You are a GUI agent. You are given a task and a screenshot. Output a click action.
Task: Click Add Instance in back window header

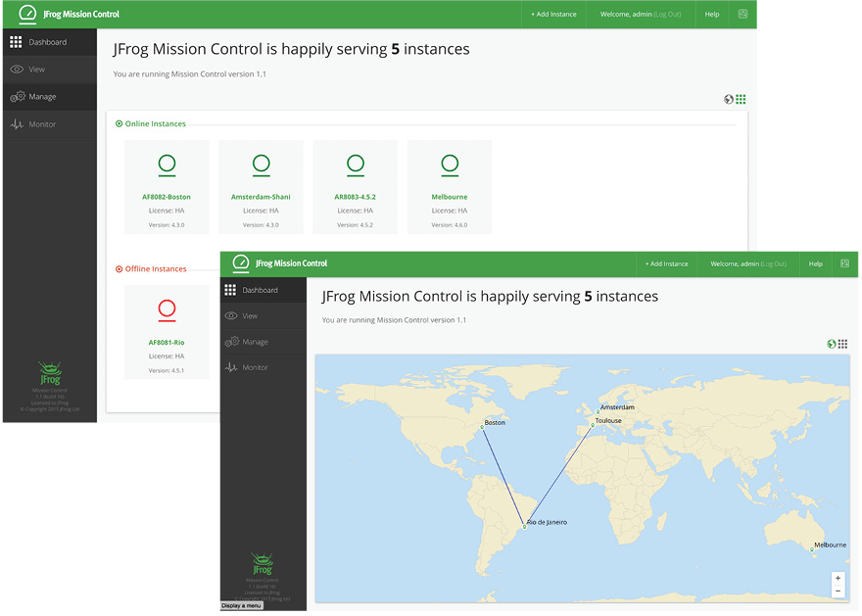click(x=553, y=15)
